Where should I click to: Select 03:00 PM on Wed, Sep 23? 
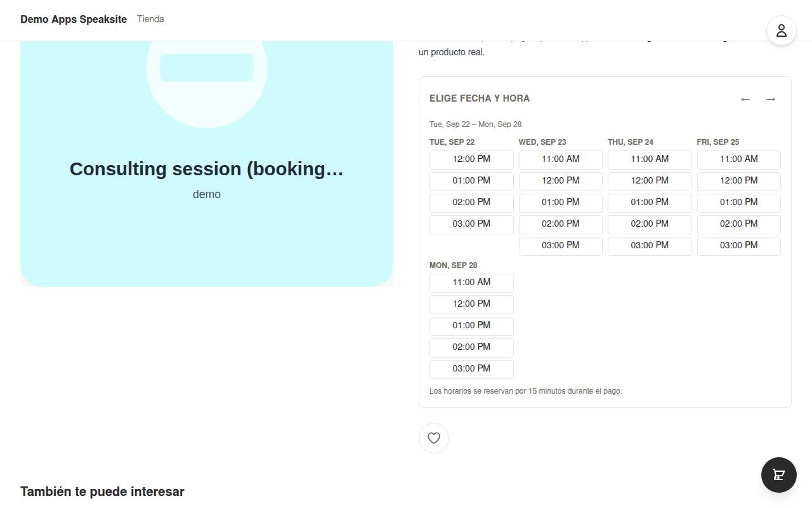561,246
